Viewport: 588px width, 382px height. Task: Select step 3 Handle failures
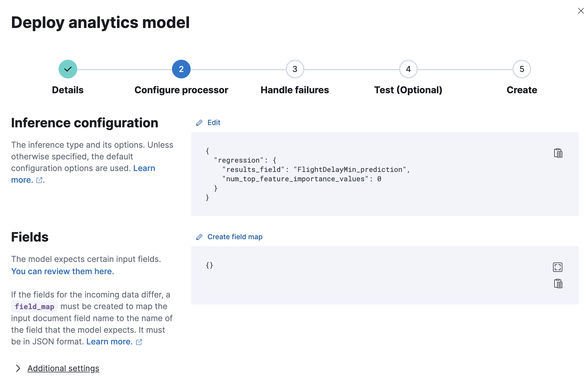(294, 69)
